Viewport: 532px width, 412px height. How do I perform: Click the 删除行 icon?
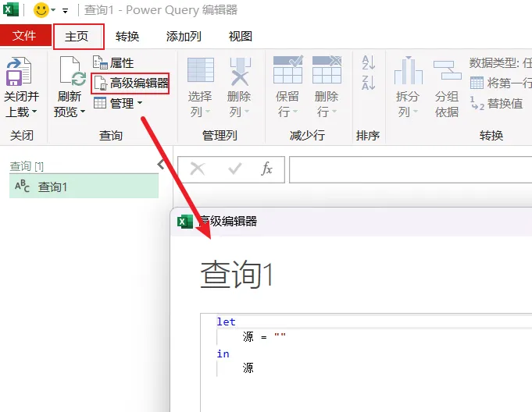tap(327, 69)
